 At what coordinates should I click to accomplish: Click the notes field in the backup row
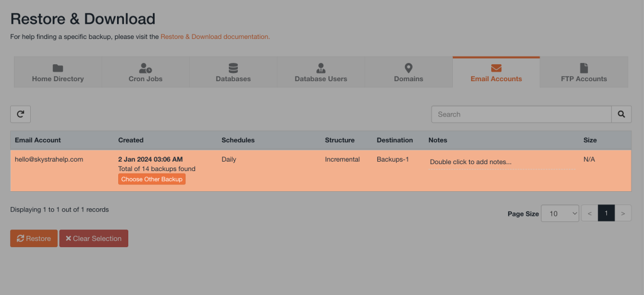pos(501,162)
